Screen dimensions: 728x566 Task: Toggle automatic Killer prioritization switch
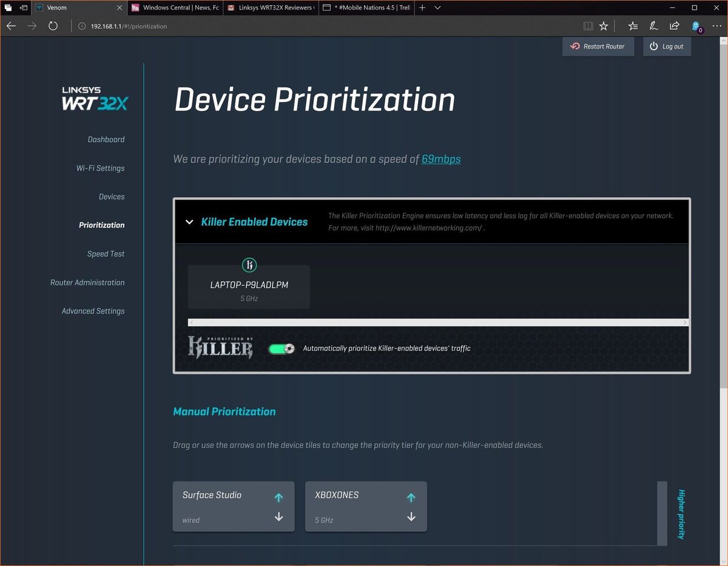(281, 348)
